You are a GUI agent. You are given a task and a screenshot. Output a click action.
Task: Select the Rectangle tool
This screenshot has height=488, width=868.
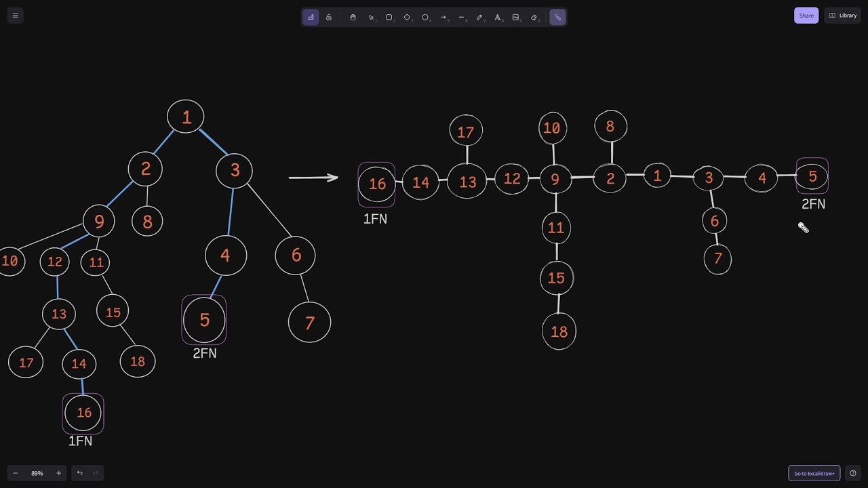[389, 17]
